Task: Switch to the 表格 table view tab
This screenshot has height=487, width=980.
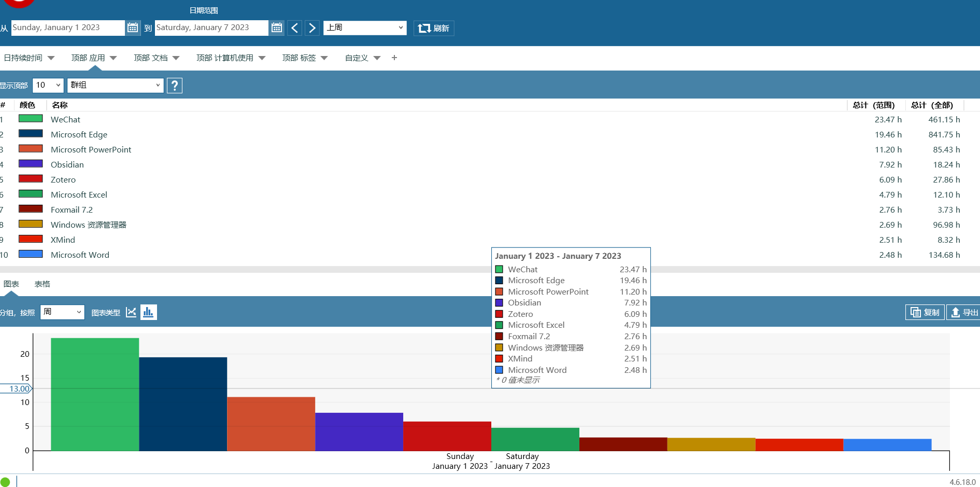Action: (42, 284)
